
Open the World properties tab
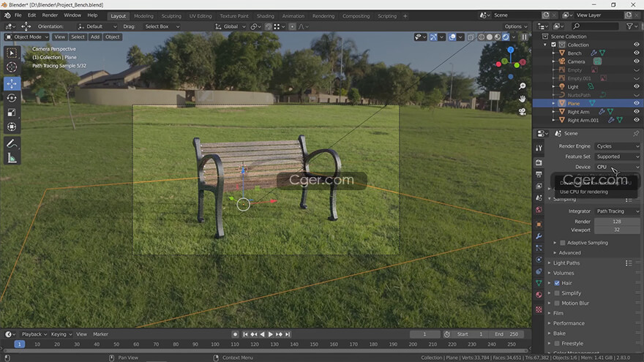[x=539, y=210]
